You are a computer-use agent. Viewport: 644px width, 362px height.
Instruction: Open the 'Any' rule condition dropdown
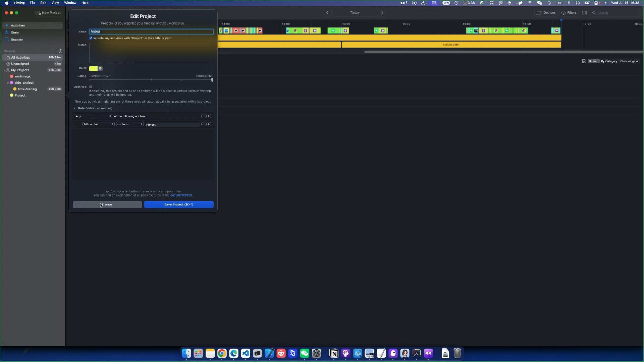pos(93,116)
